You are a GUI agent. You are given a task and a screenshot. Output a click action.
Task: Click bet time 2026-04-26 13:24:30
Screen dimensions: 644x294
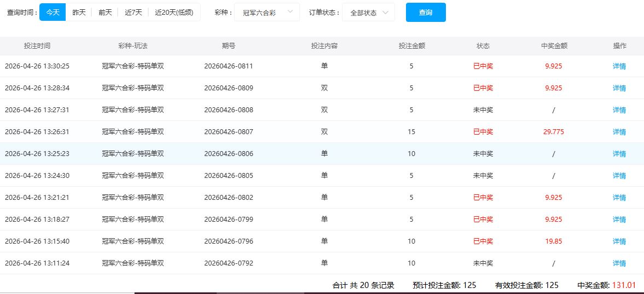click(37, 176)
